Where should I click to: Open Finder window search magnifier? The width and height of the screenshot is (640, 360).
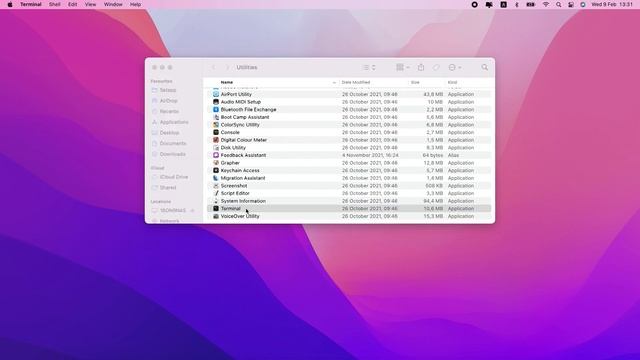click(484, 67)
